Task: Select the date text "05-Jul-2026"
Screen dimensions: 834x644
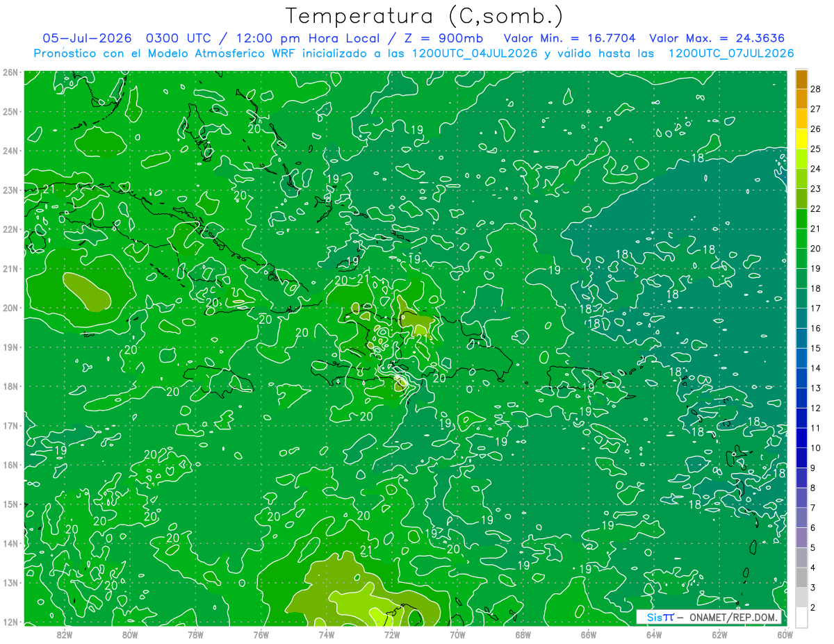Action: 88,38
